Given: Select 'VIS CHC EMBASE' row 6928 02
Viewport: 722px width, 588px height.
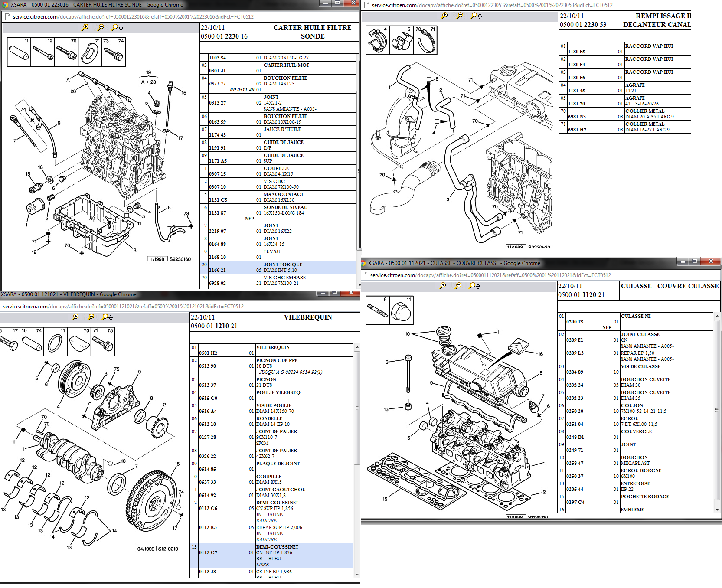Looking at the screenshot, I should 278,281.
